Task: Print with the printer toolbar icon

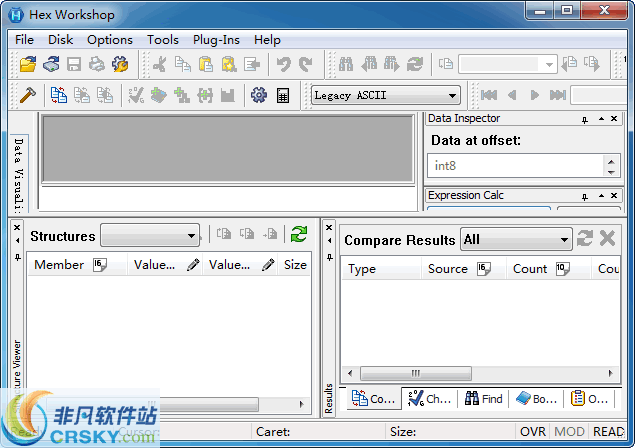Action: [97, 64]
